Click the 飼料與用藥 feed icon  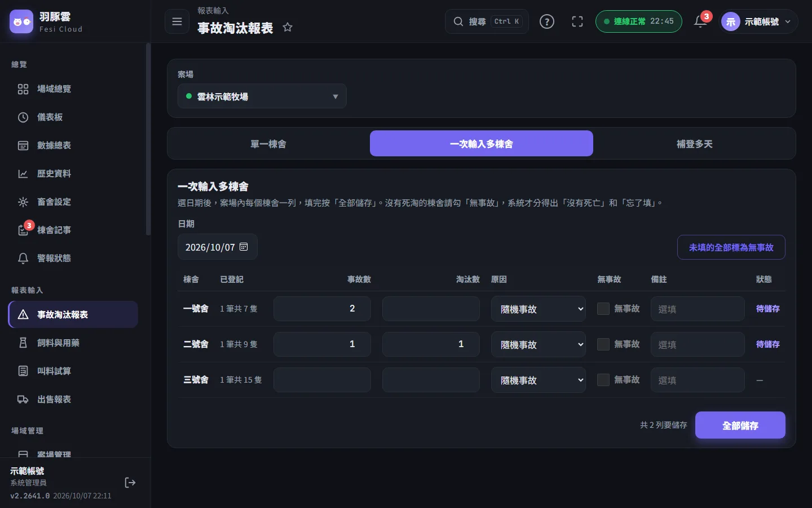pos(23,343)
